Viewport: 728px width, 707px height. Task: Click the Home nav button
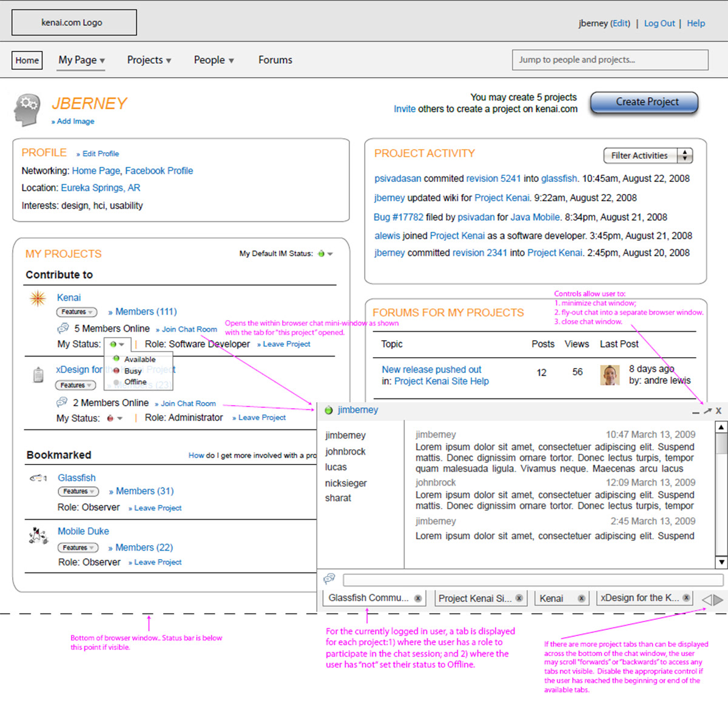[x=27, y=60]
